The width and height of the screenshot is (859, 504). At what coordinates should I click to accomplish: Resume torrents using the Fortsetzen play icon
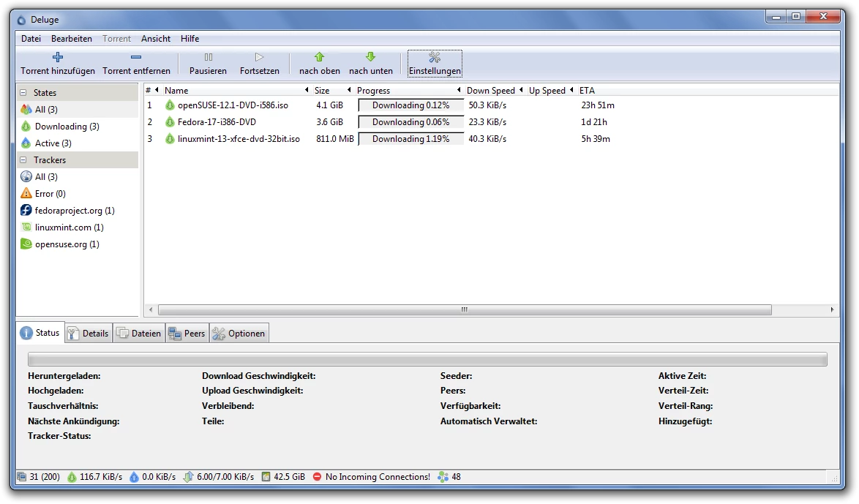coord(259,57)
